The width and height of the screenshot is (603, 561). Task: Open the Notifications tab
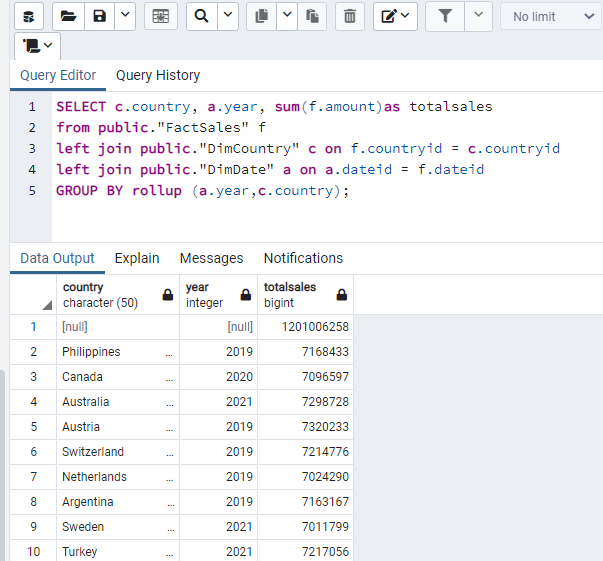[303, 258]
